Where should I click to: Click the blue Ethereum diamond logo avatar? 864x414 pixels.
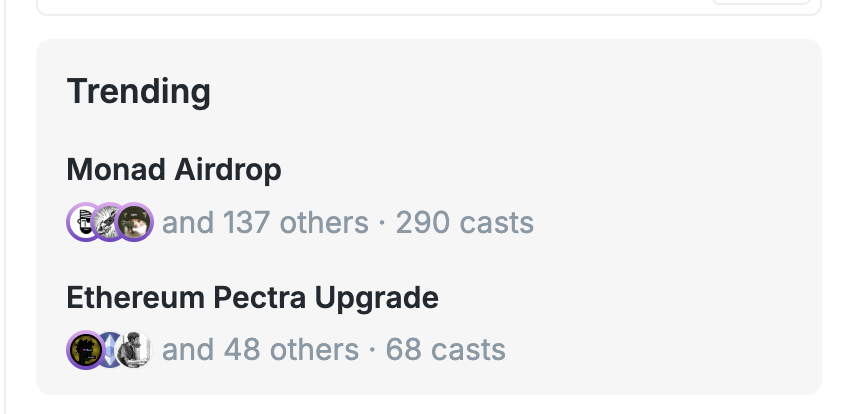pyautogui.click(x=110, y=350)
